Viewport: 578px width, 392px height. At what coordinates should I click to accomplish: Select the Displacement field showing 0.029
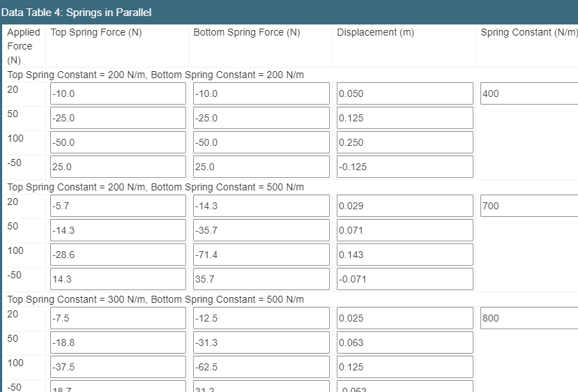point(405,206)
